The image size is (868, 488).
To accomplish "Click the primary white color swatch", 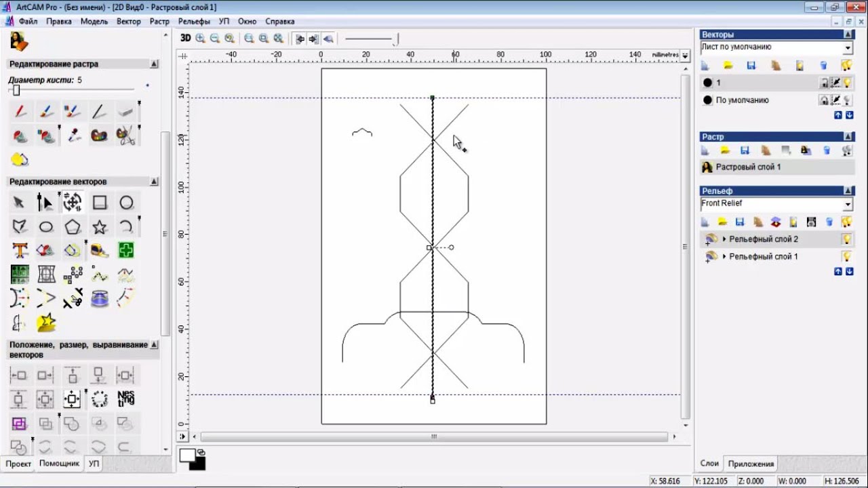I will 186,455.
